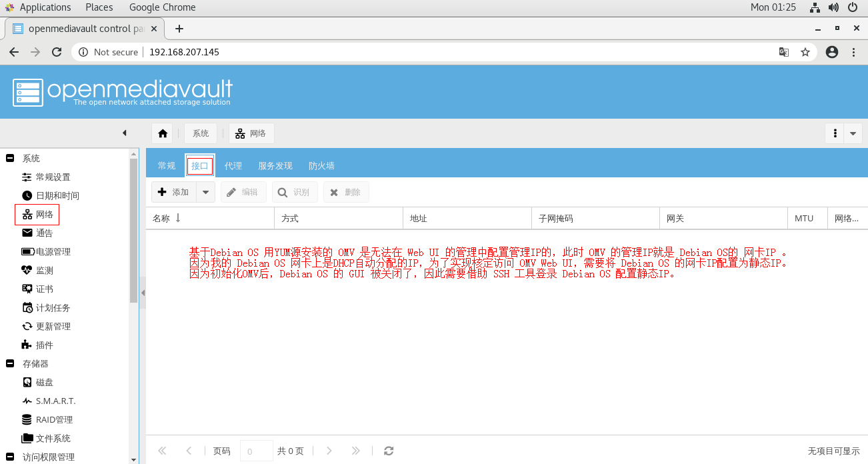
Task: Open Plugins (插件) puzzle item
Action: click(x=37, y=345)
